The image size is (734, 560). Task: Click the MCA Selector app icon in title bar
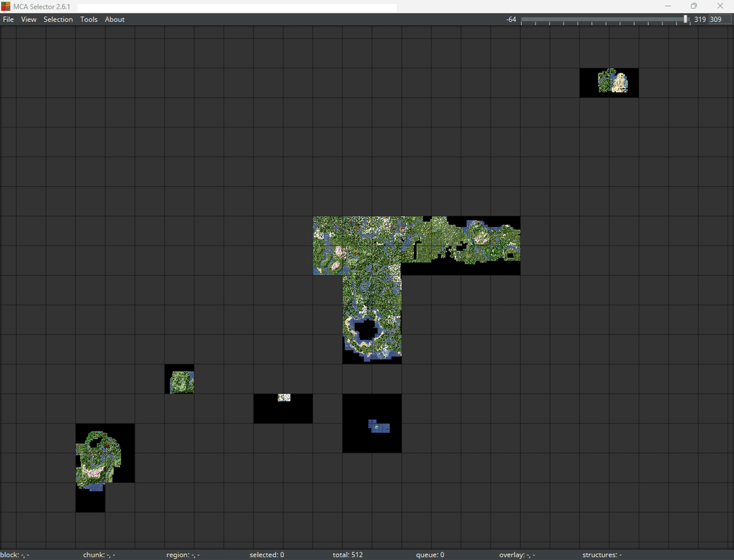pos(6,6)
